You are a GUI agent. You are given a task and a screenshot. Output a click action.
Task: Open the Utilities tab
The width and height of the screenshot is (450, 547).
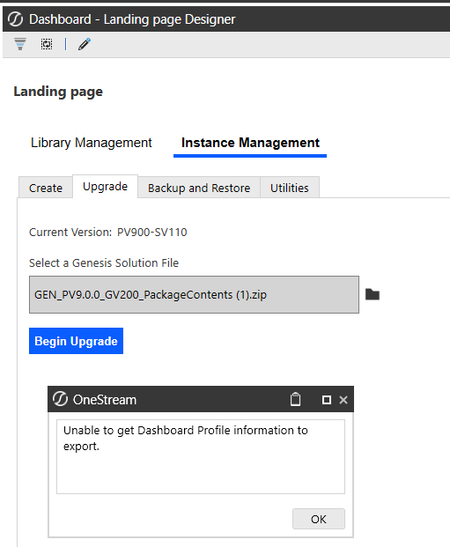coord(290,188)
